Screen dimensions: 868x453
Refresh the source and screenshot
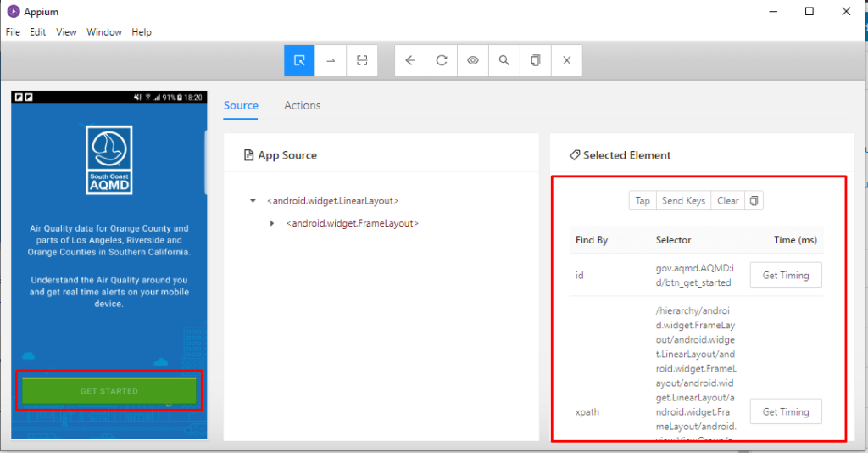coord(442,60)
